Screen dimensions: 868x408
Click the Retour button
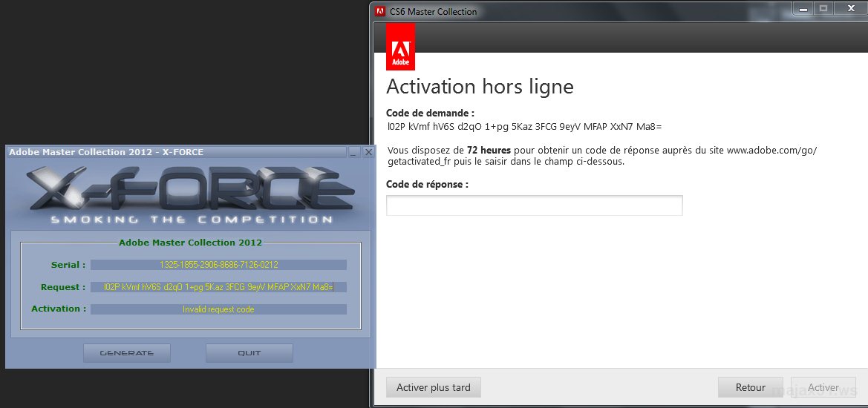[x=751, y=387]
